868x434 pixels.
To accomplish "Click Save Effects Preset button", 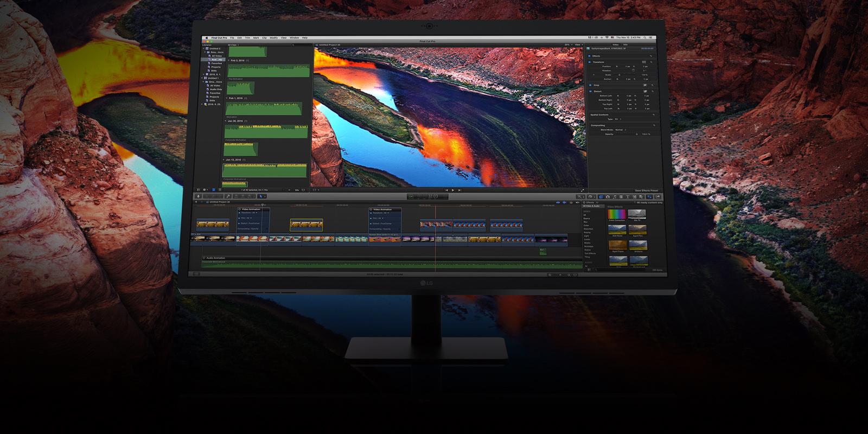I will 646,190.
